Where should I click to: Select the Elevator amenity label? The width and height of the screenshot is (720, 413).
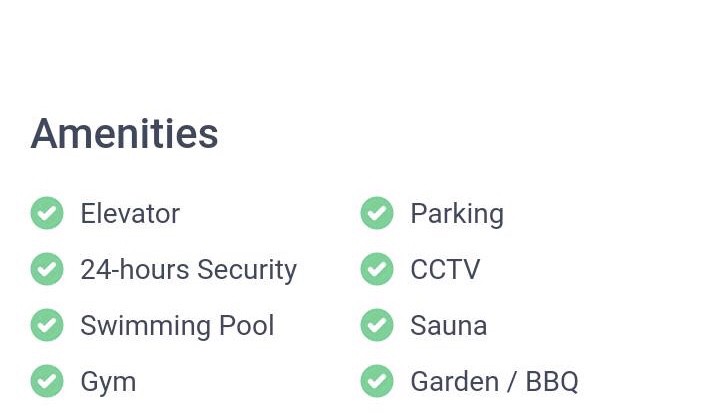(130, 214)
